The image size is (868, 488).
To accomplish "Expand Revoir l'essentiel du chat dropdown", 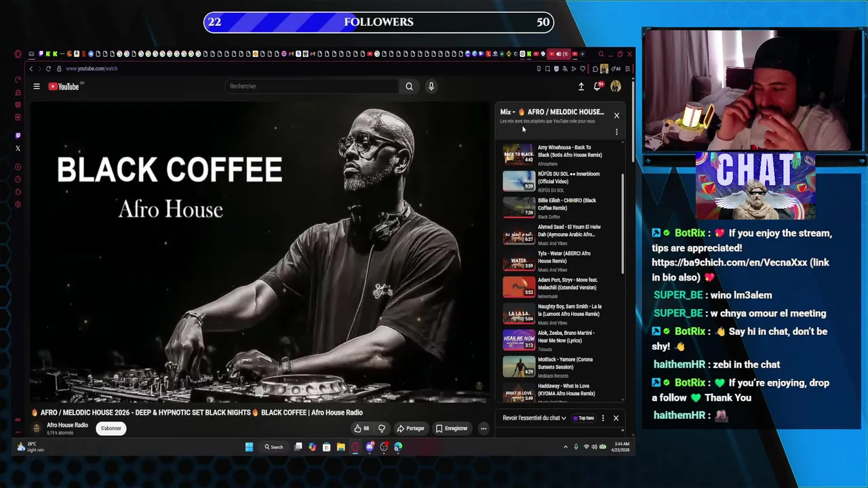I will click(x=534, y=418).
